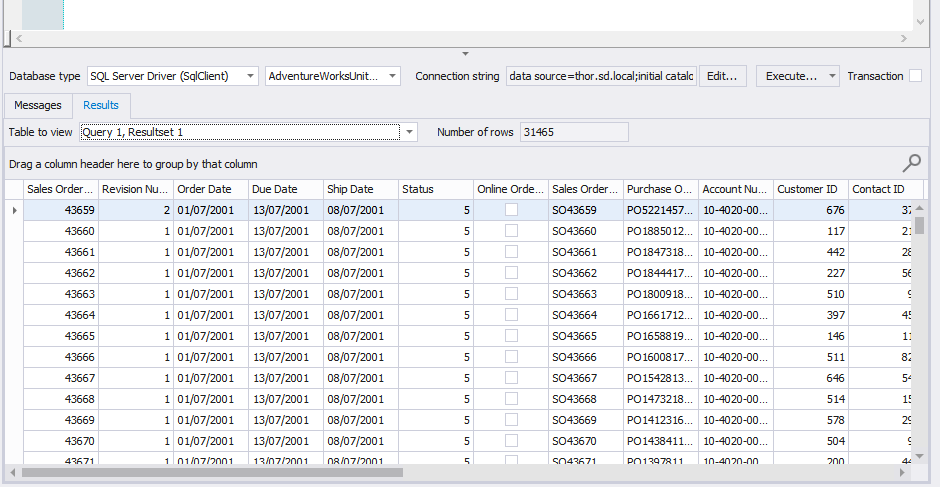
Task: Click the right scroll arrow of the upper pane
Action: tap(904, 38)
